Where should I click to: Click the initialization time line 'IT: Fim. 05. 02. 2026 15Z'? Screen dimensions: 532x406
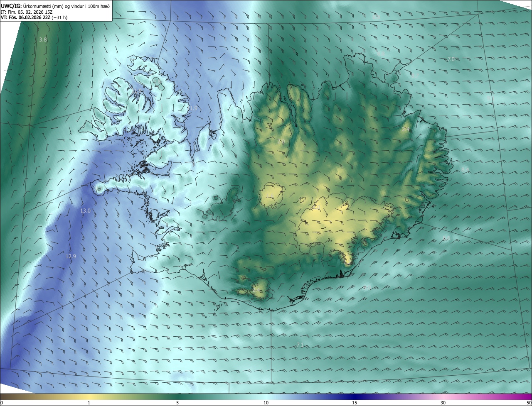tap(27, 12)
